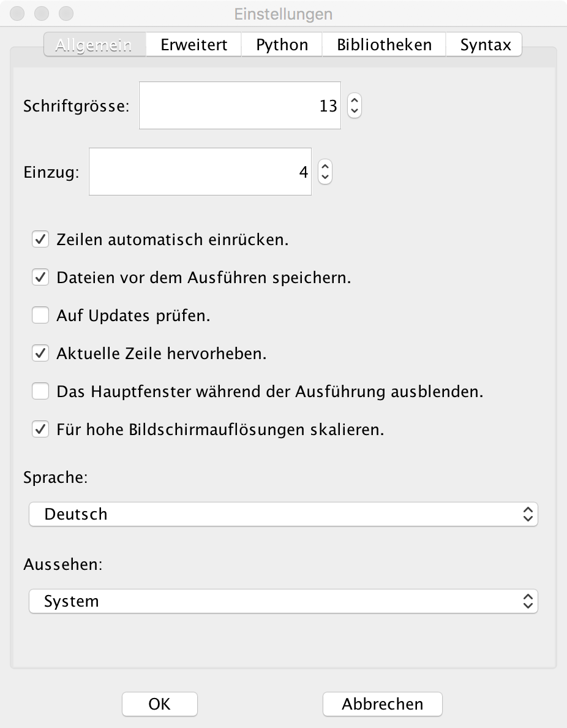Click the Schriftgrösse number field
This screenshot has width=567, height=728.
239,106
